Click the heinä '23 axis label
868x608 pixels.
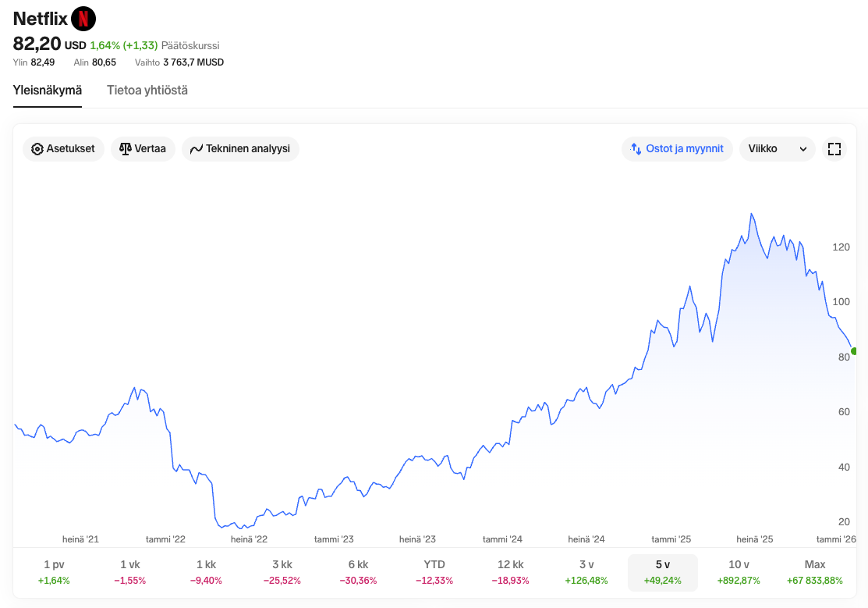(x=417, y=539)
